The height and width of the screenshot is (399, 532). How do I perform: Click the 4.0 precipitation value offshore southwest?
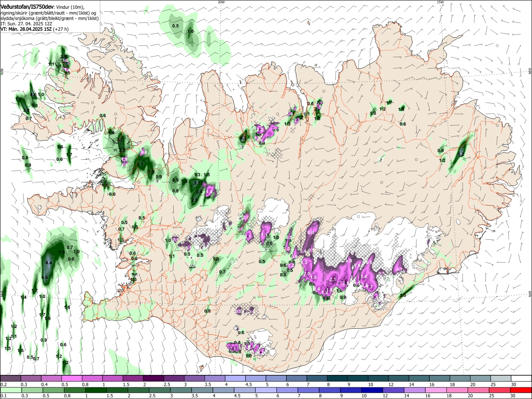tap(45, 277)
